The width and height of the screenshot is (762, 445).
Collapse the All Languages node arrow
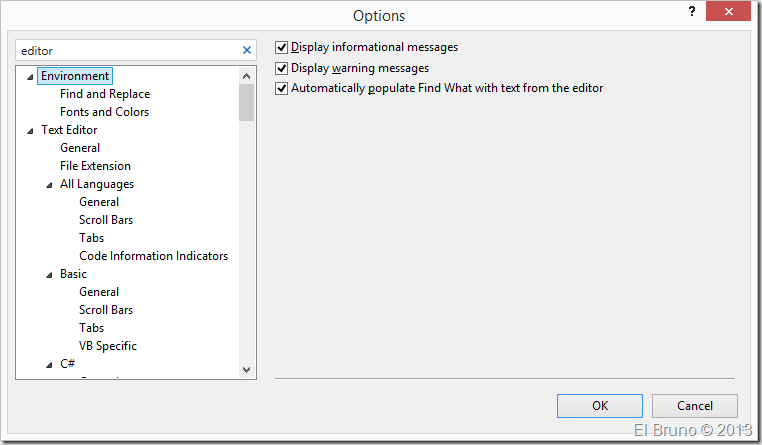click(49, 185)
